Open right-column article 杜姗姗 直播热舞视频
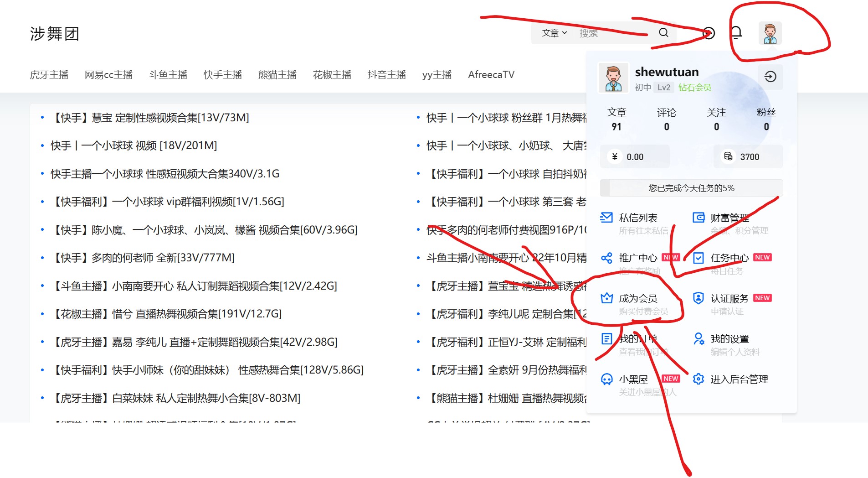 pyautogui.click(x=507, y=398)
